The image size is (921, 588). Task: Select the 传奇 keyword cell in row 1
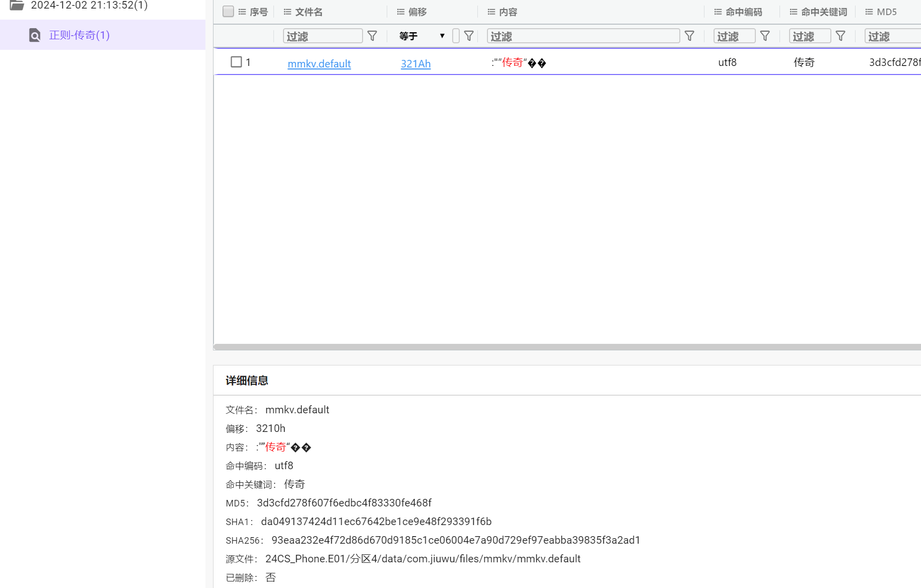pos(804,62)
